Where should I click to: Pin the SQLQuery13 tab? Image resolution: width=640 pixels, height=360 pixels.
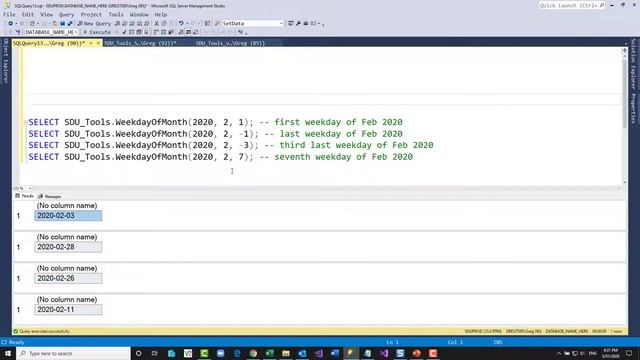(91, 43)
